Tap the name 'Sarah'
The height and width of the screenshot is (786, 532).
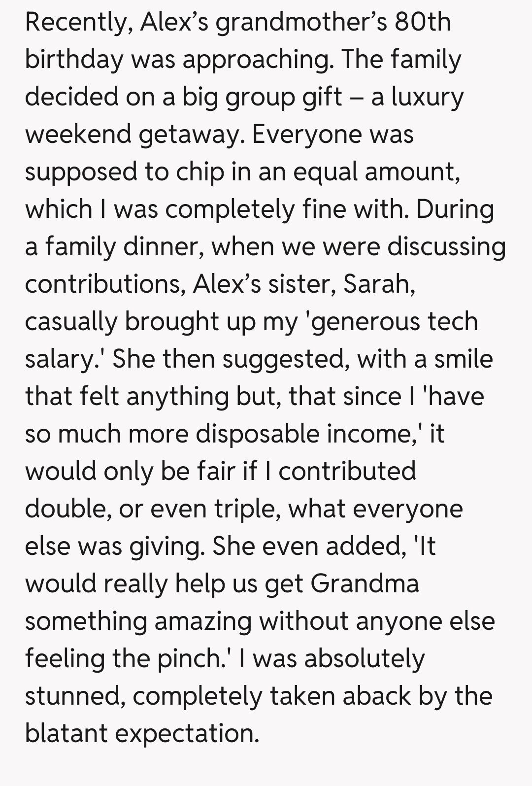pos(378,284)
